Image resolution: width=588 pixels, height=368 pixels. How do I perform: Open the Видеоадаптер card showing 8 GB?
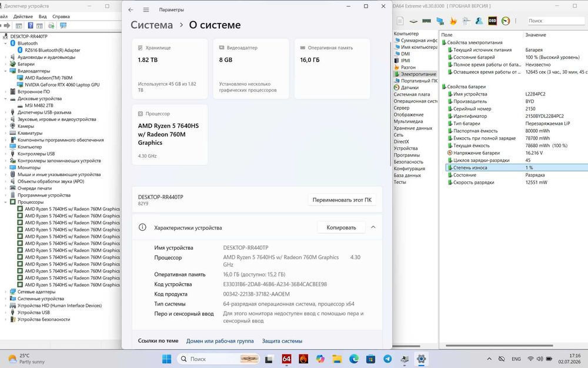coord(251,69)
